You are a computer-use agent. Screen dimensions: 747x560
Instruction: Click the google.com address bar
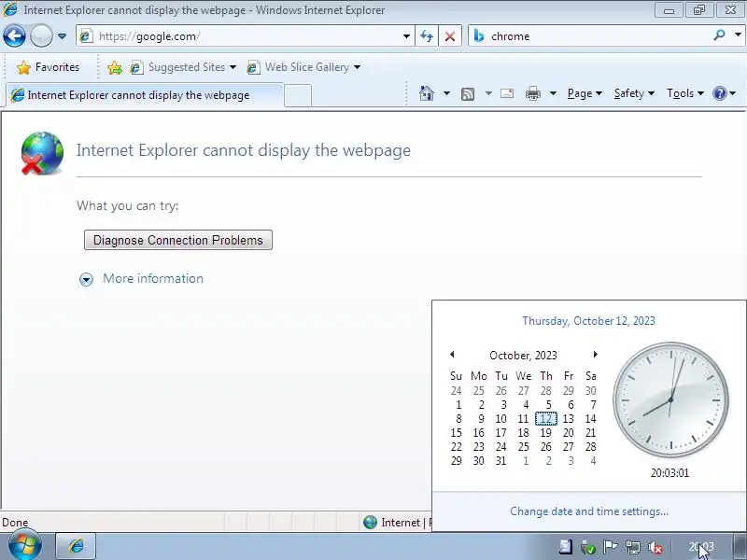(243, 36)
